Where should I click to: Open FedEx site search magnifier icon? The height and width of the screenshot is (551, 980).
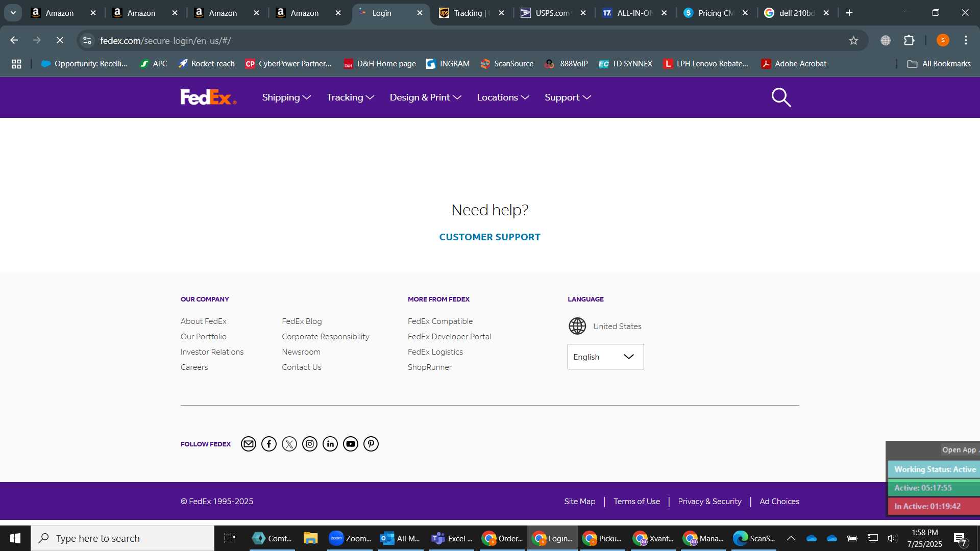(x=781, y=97)
